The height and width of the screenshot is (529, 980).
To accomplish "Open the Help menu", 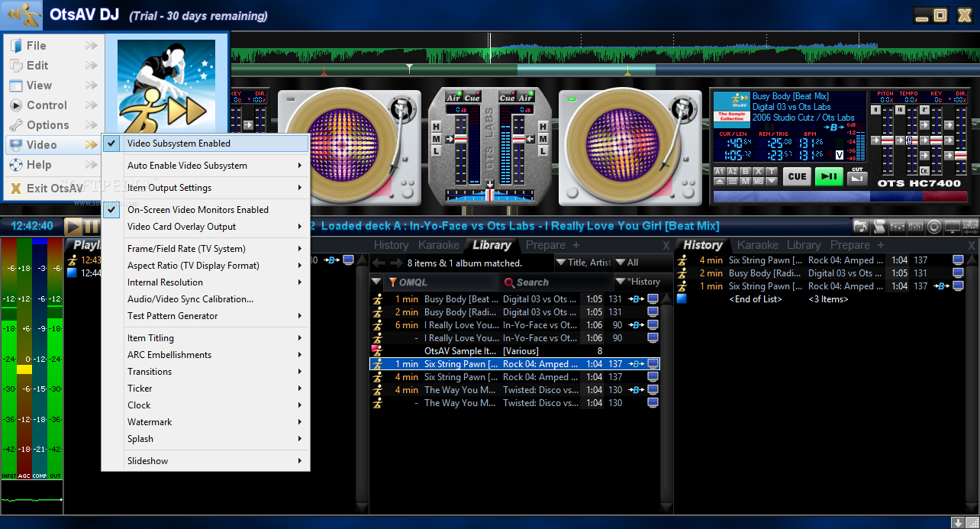I will pos(53,165).
